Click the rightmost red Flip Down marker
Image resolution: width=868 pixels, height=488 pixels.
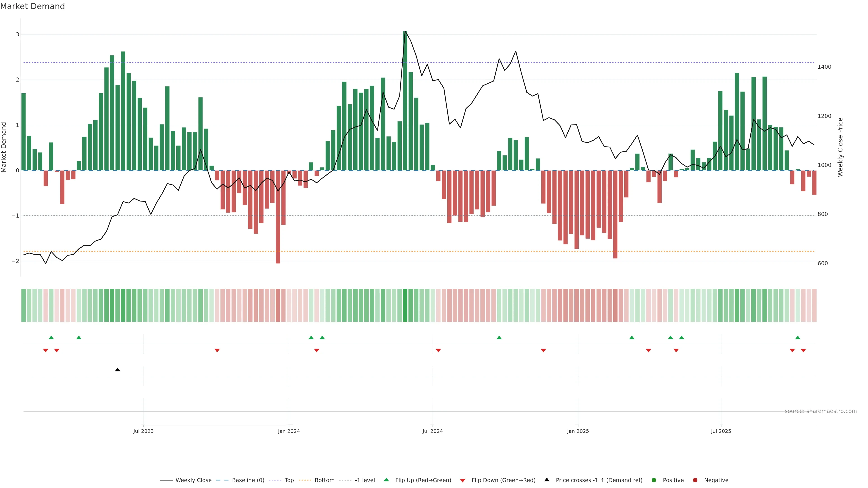click(x=803, y=351)
